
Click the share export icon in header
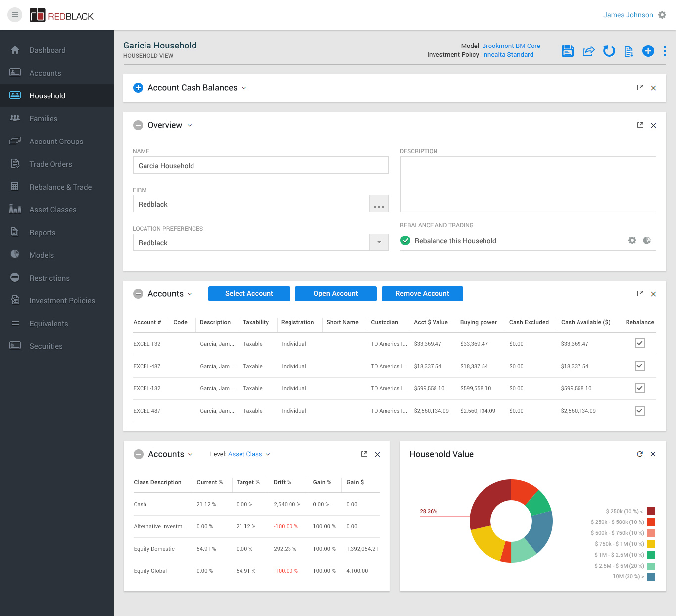click(x=588, y=51)
